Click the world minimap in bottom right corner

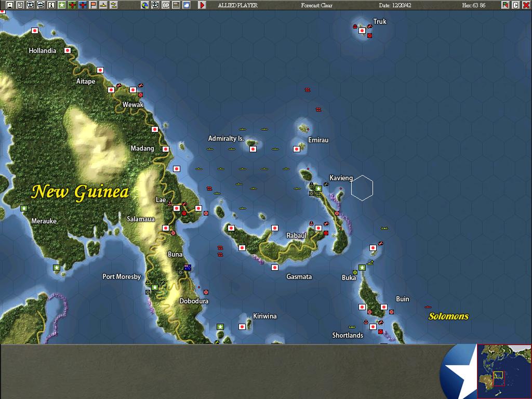(504, 371)
